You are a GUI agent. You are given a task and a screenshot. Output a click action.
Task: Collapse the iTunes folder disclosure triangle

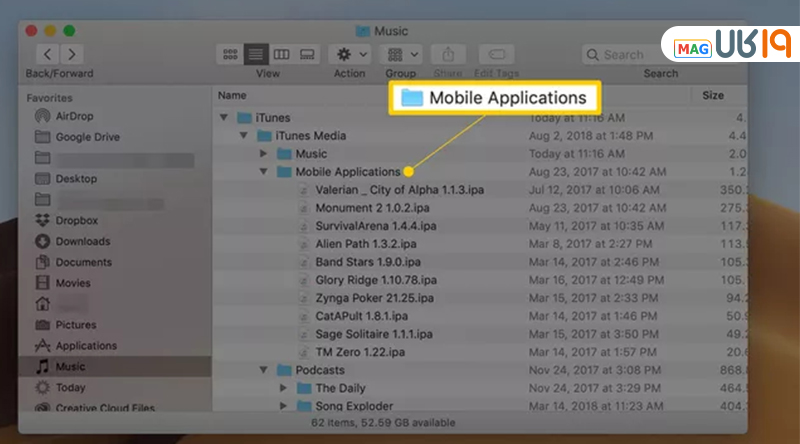click(224, 118)
